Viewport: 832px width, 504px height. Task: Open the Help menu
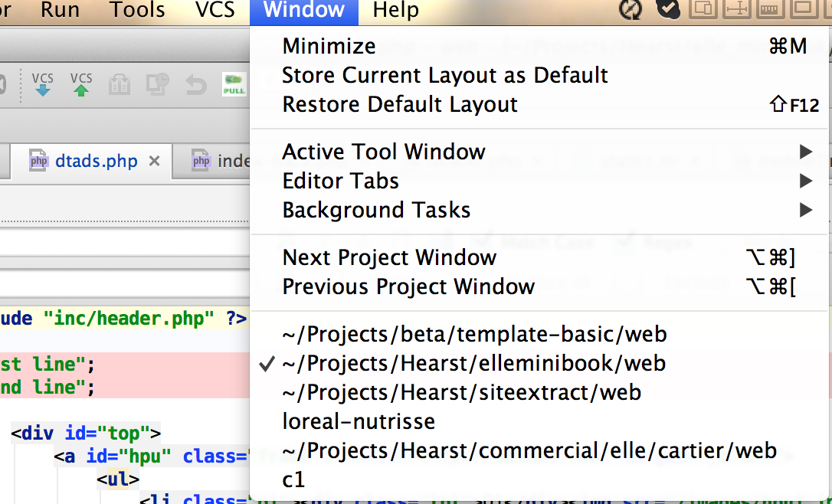396,11
